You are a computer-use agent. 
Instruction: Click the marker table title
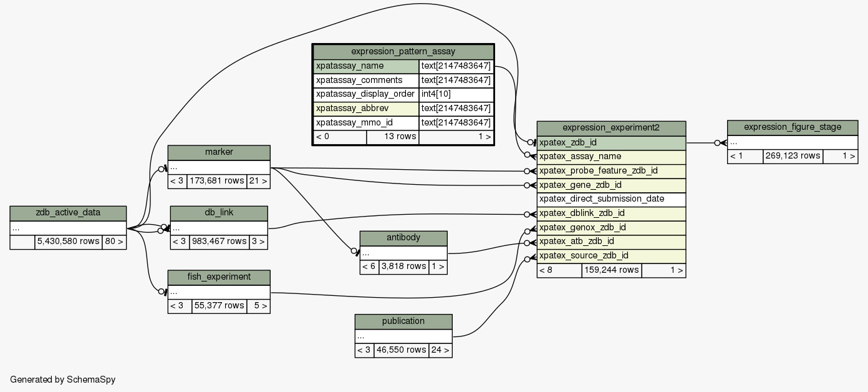[218, 153]
